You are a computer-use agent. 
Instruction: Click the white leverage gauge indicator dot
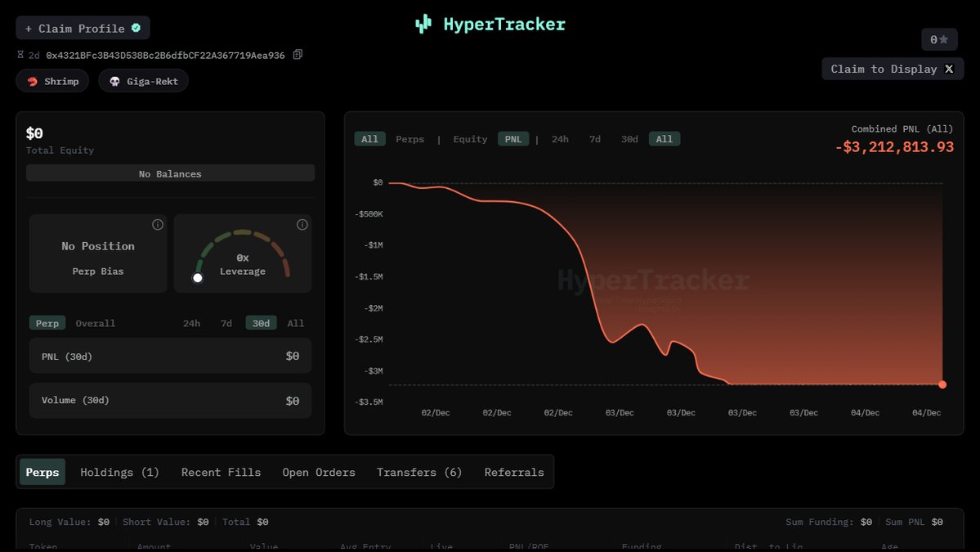coord(197,278)
